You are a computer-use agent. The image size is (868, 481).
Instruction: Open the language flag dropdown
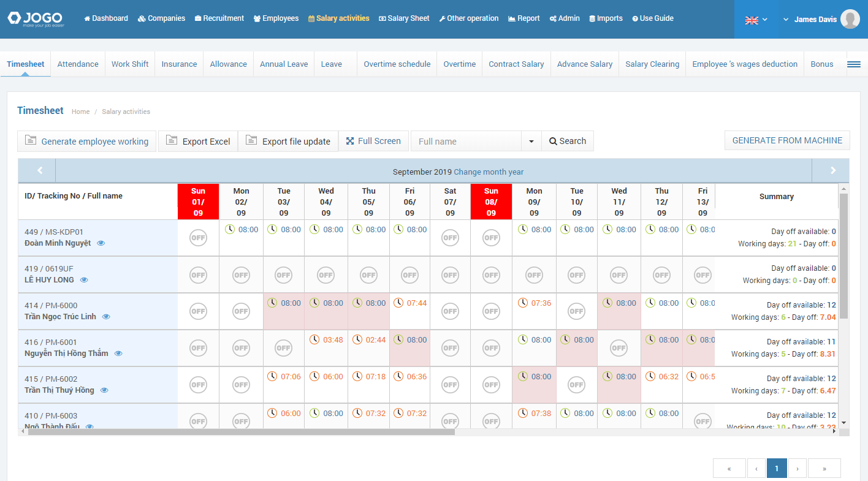[x=756, y=20]
